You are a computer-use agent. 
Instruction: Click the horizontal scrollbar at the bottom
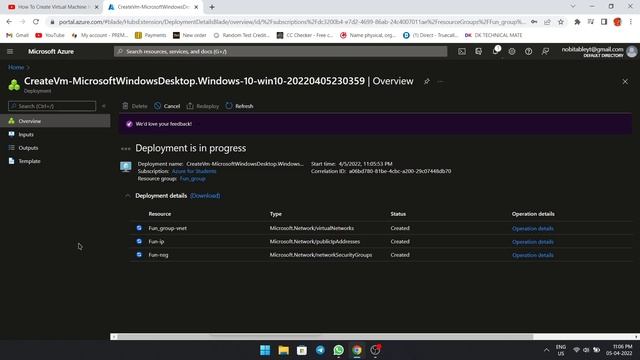click(325, 337)
